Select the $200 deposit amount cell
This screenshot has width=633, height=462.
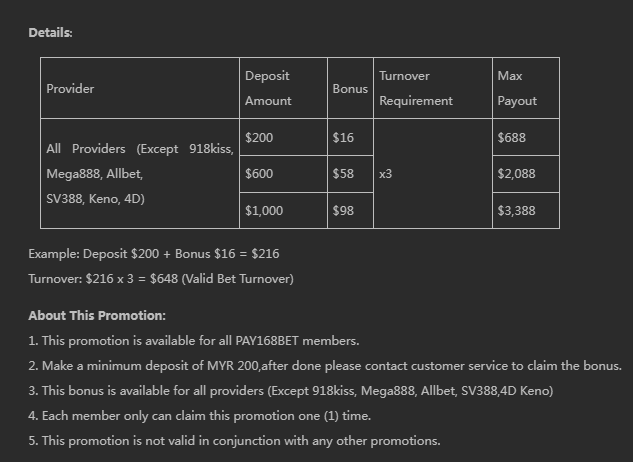click(x=259, y=138)
